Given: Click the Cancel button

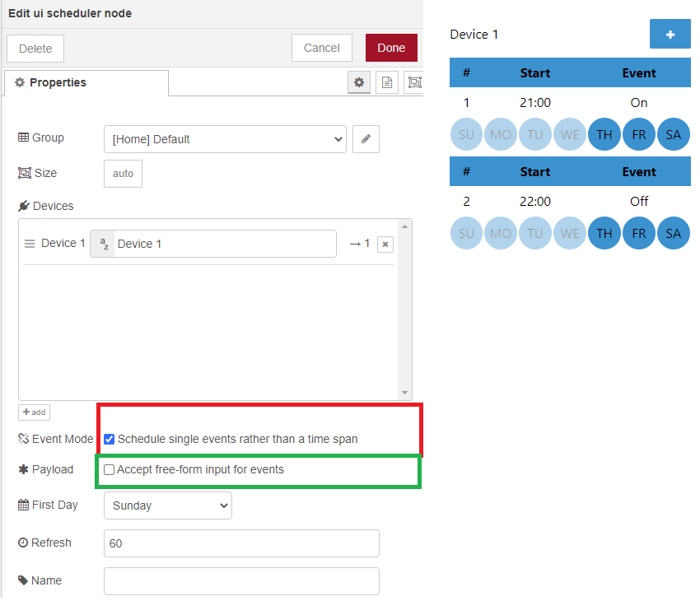Looking at the screenshot, I should coord(321,48).
